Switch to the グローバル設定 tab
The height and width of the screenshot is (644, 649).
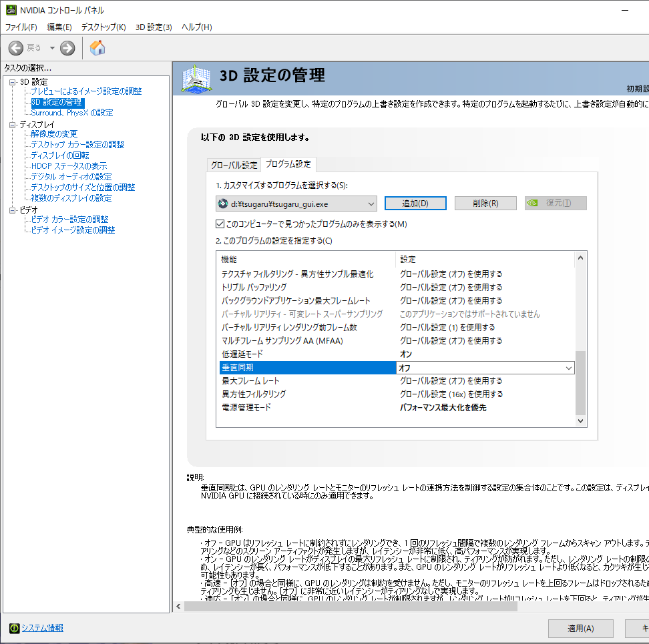[x=234, y=165]
